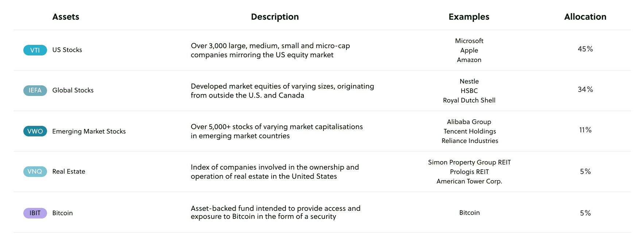Click the 45% allocation value
The width and height of the screenshot is (644, 244).
(x=585, y=49)
